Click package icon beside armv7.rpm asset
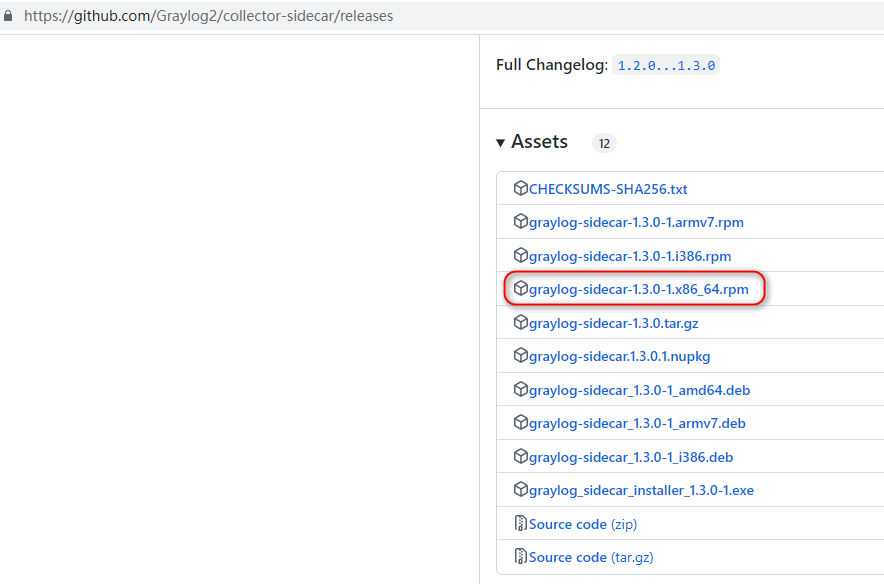Image resolution: width=884 pixels, height=584 pixels. 520,222
